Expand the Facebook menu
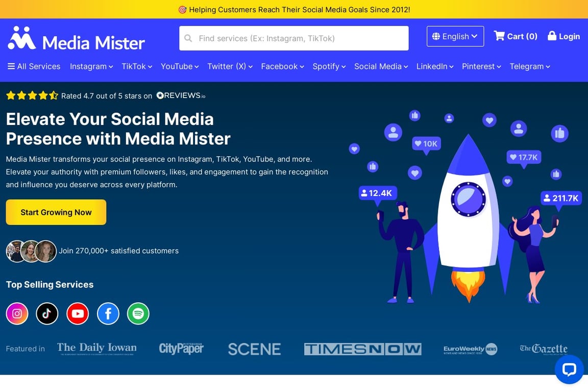 [x=282, y=66]
